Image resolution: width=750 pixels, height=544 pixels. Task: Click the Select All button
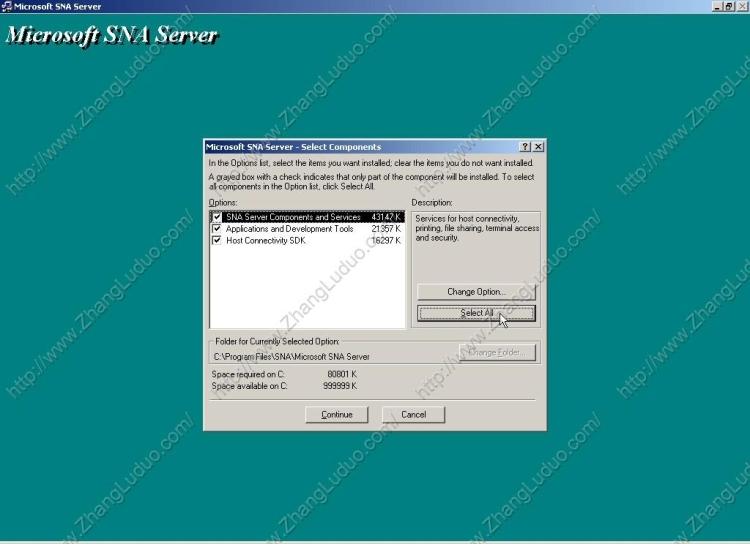pyautogui.click(x=476, y=313)
